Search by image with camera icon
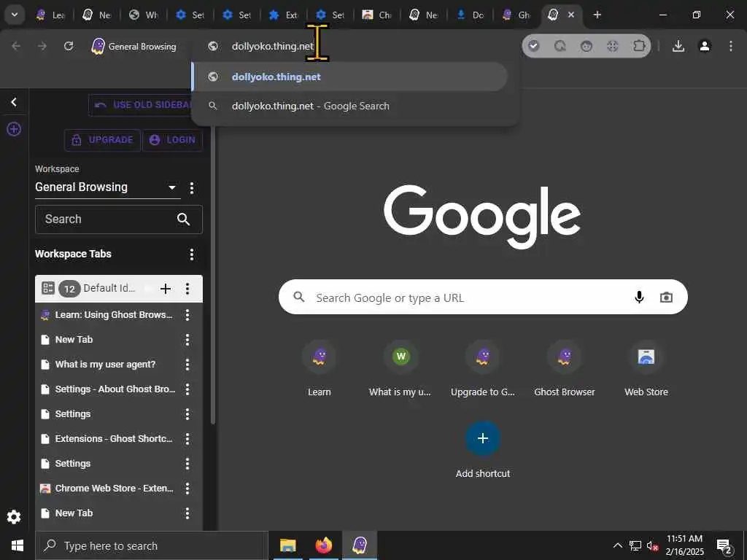The image size is (747, 560). tap(666, 297)
